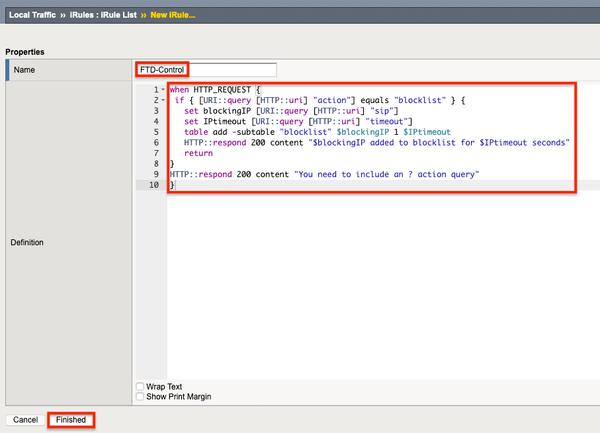Click line number 3 in the editor gutter

tap(154, 112)
